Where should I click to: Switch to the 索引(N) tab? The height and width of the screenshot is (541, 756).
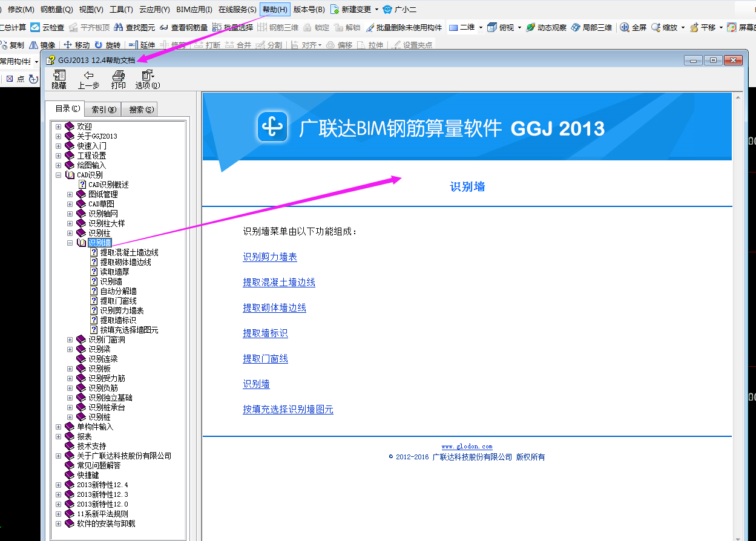[x=104, y=110]
